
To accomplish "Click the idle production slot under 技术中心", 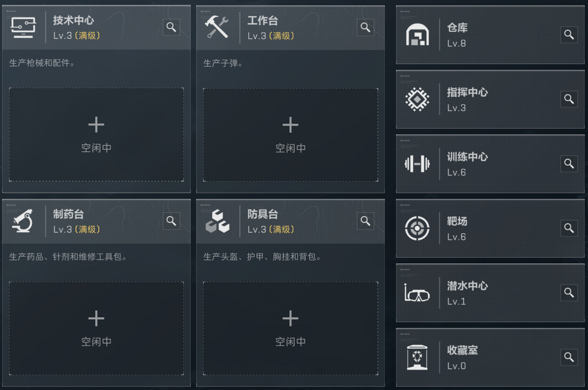I will coord(96,135).
